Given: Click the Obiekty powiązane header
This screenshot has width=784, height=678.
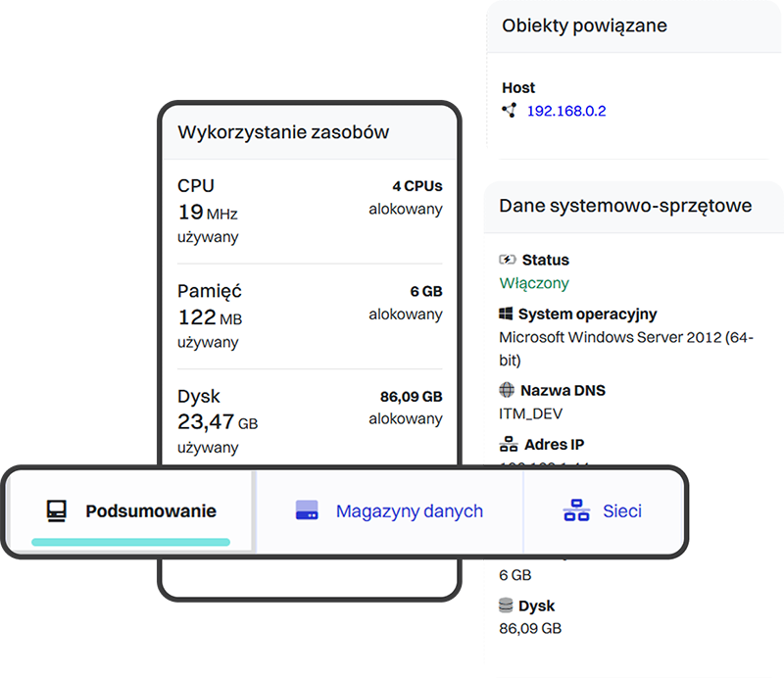Looking at the screenshot, I should click(584, 26).
